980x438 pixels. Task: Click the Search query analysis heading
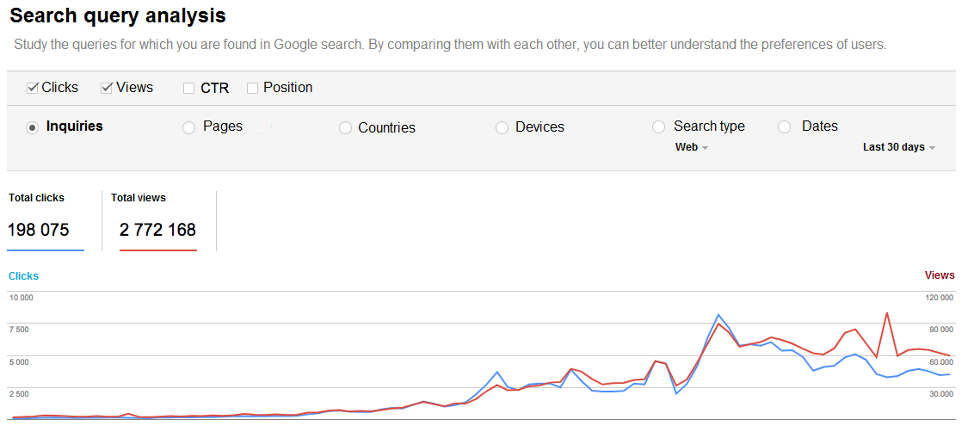(118, 15)
